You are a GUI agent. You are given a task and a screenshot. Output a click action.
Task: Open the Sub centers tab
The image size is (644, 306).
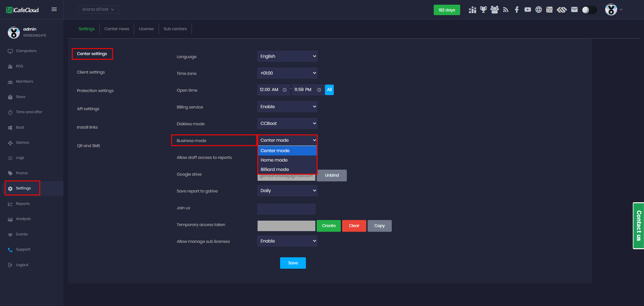pos(175,29)
